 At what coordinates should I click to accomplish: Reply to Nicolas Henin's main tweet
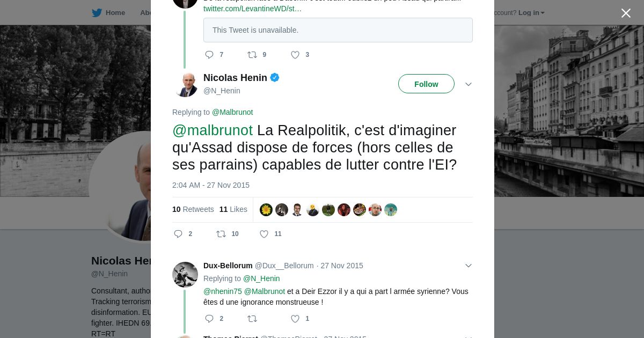point(178,234)
